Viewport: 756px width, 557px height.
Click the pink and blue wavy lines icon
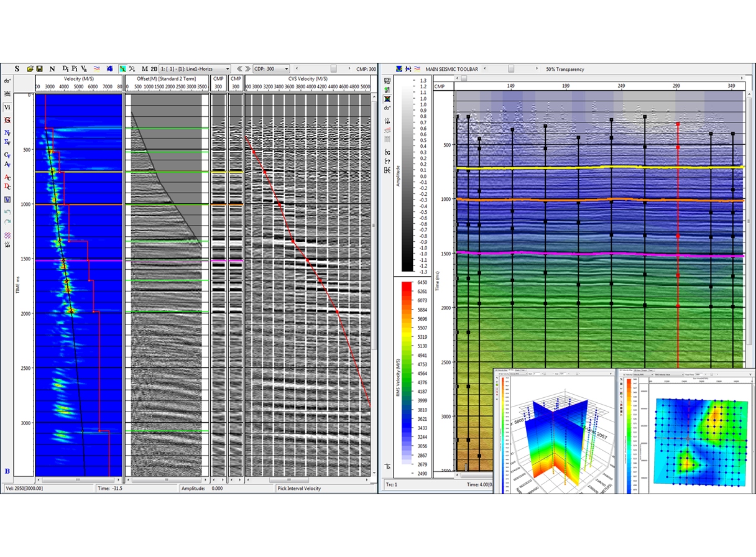tap(97, 68)
